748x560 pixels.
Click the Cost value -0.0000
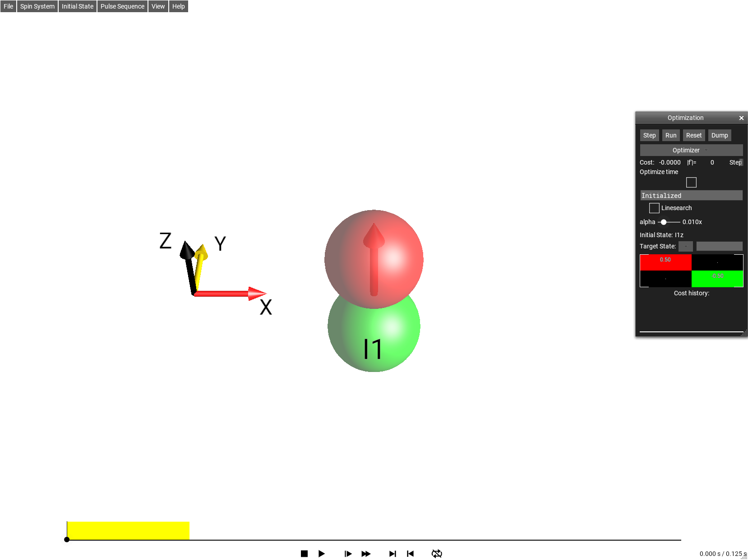click(x=670, y=162)
